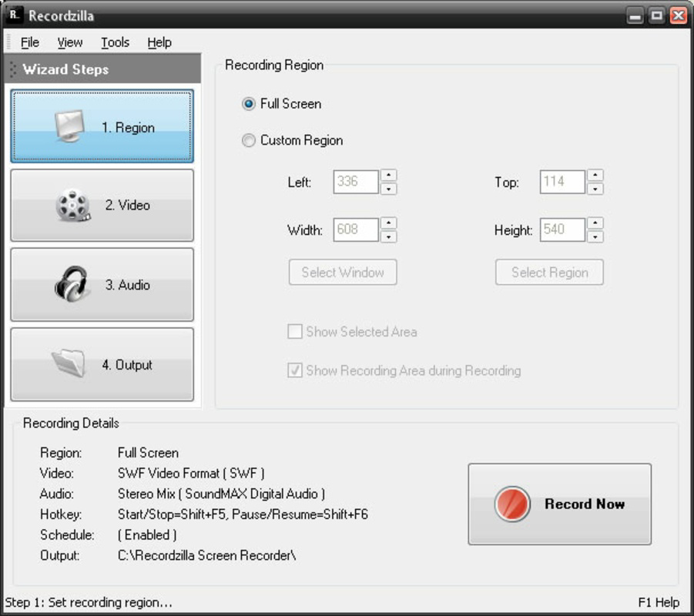The height and width of the screenshot is (616, 694).
Task: Click the Width input field
Action: [356, 229]
